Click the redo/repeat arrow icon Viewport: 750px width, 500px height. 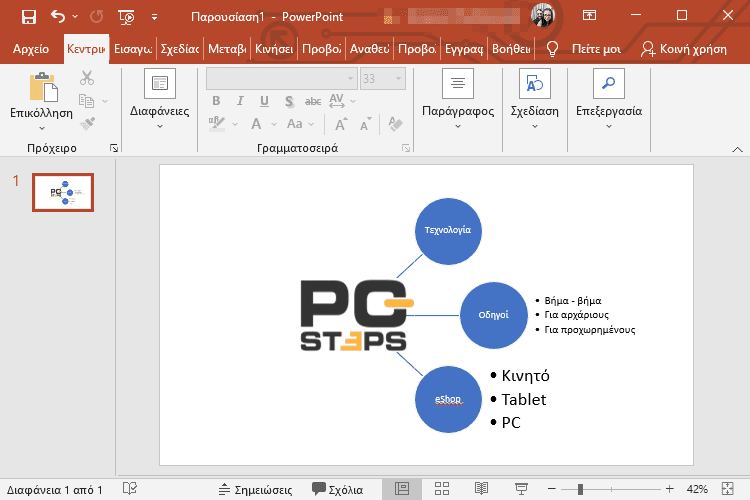(x=97, y=17)
